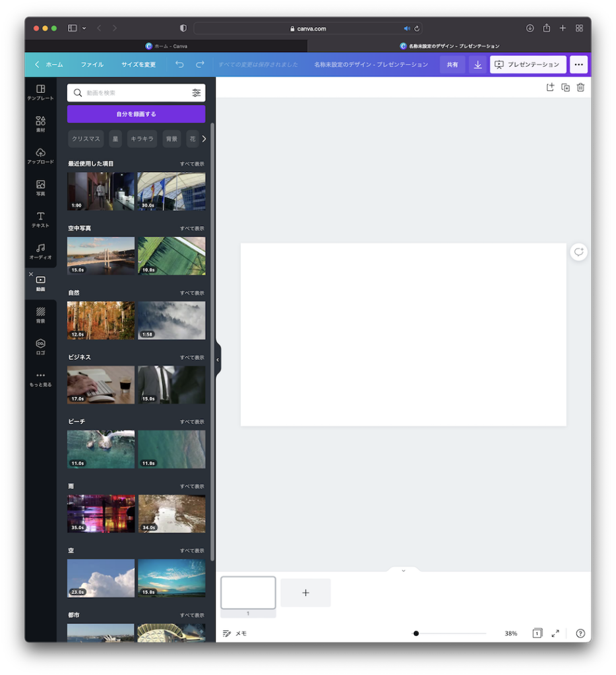Image resolution: width=616 pixels, height=675 pixels.
Task: Click the 共有 (Share) button
Action: click(452, 65)
